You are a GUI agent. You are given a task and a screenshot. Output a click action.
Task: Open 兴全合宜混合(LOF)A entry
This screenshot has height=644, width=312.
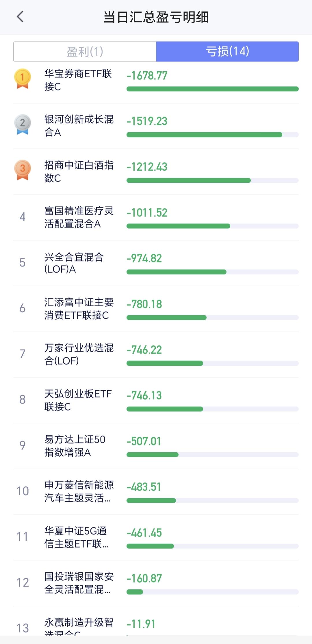(x=74, y=263)
